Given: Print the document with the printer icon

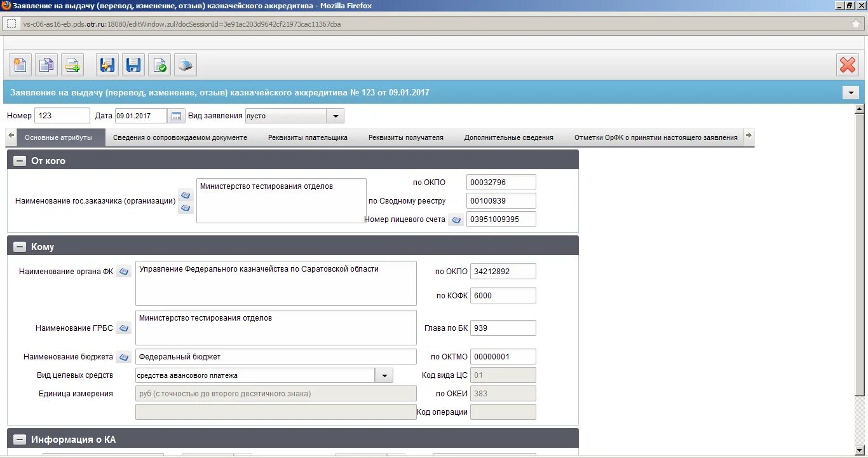Looking at the screenshot, I should coord(186,65).
